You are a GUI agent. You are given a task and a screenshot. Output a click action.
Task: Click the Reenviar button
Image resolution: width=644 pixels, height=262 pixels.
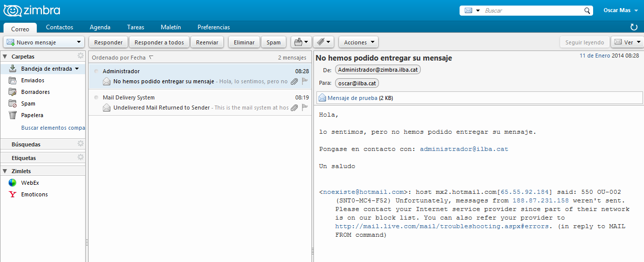coord(207,42)
